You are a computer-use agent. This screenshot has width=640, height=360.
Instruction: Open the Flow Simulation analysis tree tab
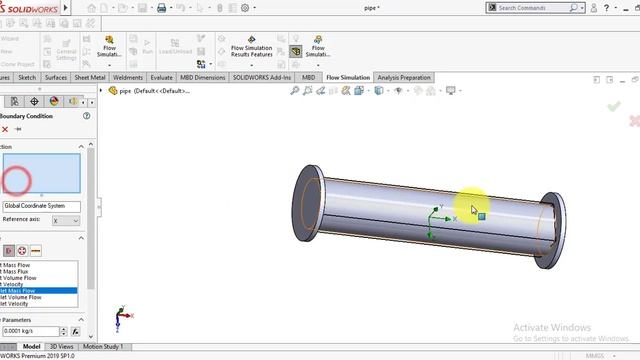73,101
